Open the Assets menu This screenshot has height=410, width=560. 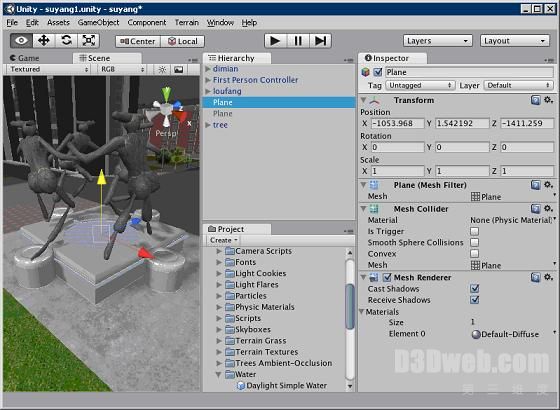[58, 22]
